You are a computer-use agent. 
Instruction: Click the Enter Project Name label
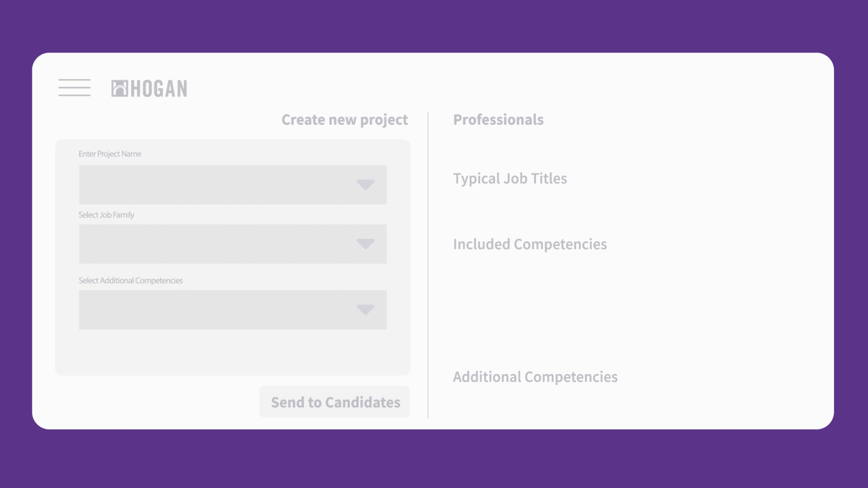pyautogui.click(x=110, y=154)
